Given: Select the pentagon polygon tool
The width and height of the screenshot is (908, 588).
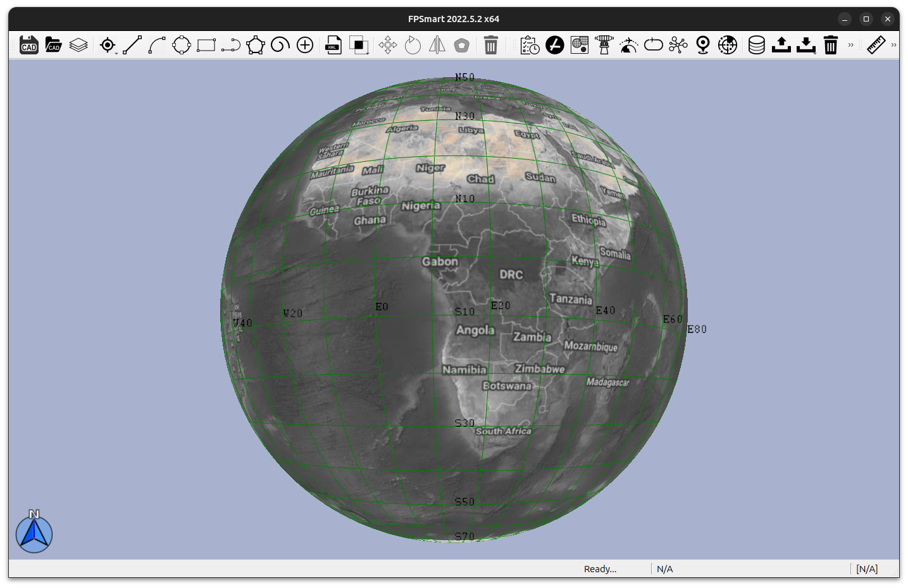Looking at the screenshot, I should click(x=256, y=45).
